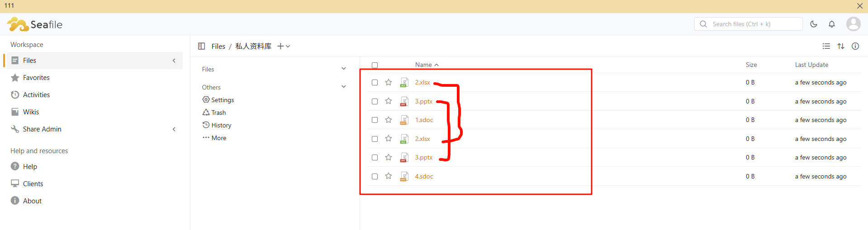Select the 1.sdoc row checkbox
This screenshot has height=230, width=868.
[375, 120]
